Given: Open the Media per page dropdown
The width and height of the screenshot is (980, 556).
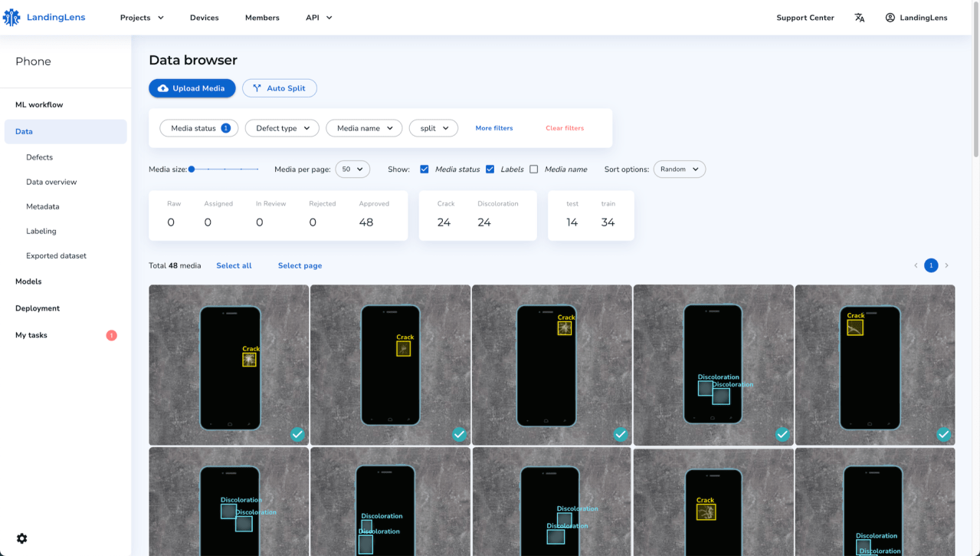Looking at the screenshot, I should point(352,169).
